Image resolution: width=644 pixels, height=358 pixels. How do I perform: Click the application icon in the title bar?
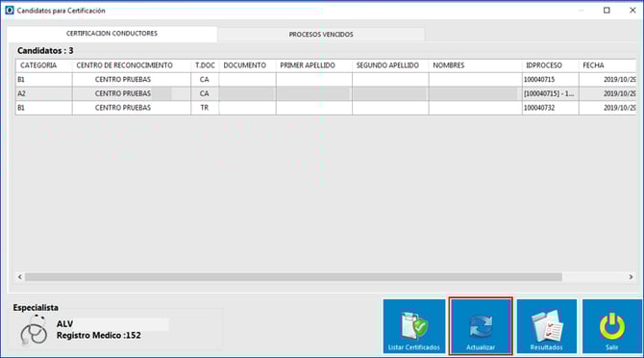10,11
